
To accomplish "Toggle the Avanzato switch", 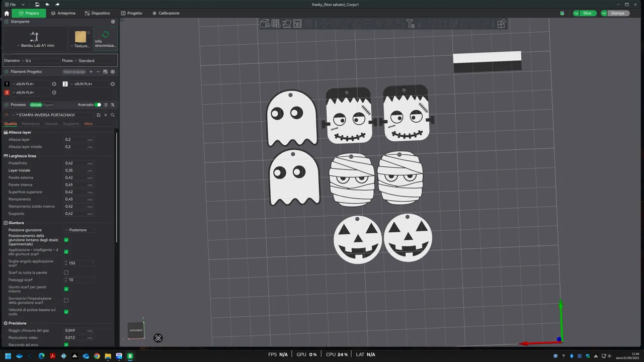I will (x=98, y=105).
